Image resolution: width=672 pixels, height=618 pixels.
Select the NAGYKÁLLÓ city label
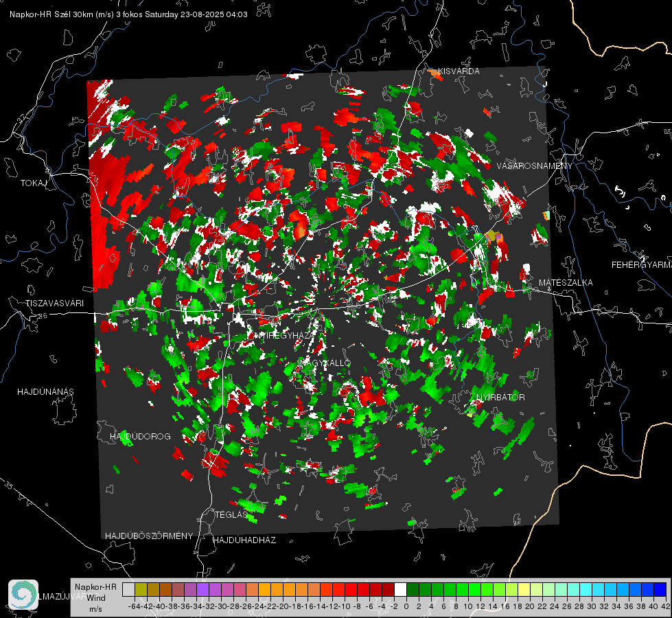[326, 363]
